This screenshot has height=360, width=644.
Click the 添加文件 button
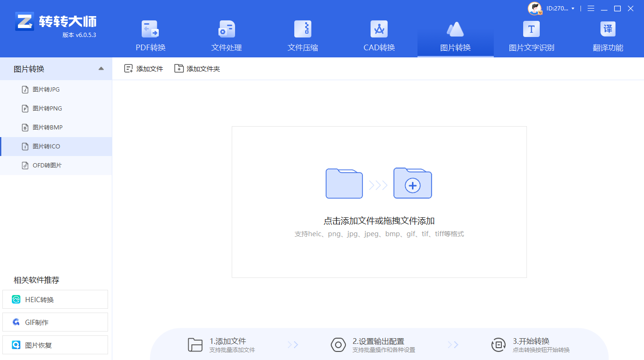[144, 69]
